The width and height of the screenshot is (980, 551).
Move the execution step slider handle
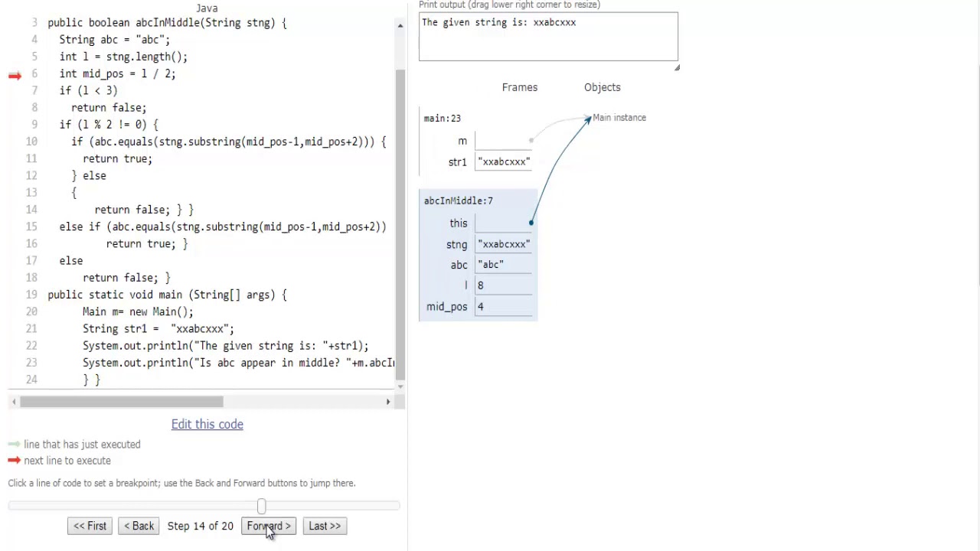tap(261, 506)
